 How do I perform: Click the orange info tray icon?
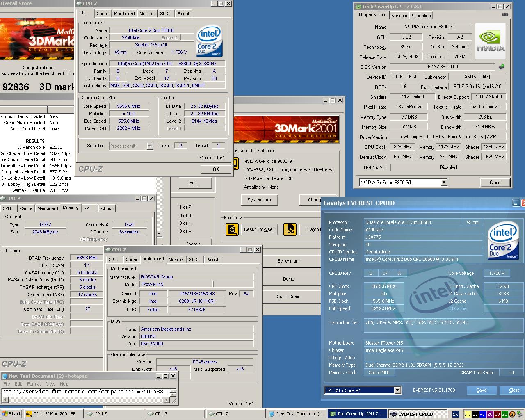(x=512, y=414)
